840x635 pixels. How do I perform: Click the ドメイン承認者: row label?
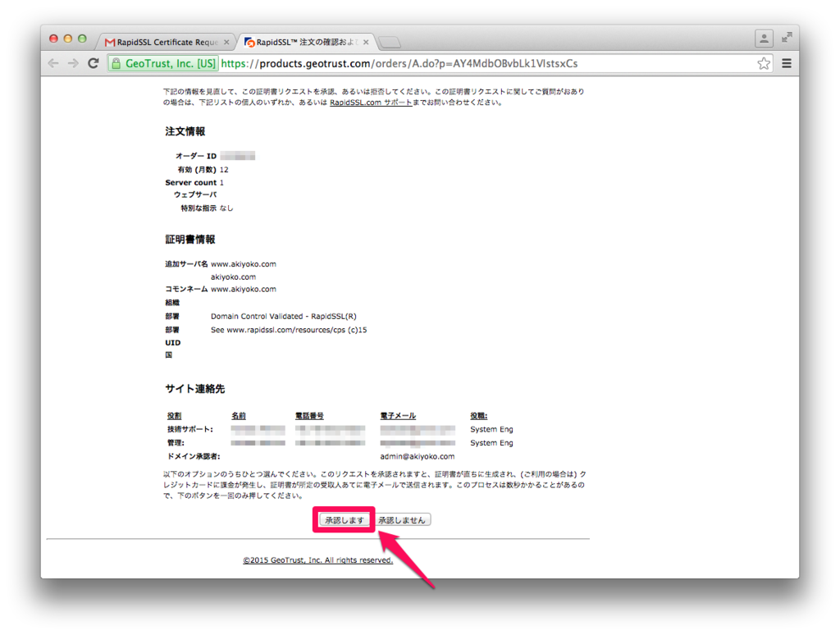pyautogui.click(x=194, y=456)
